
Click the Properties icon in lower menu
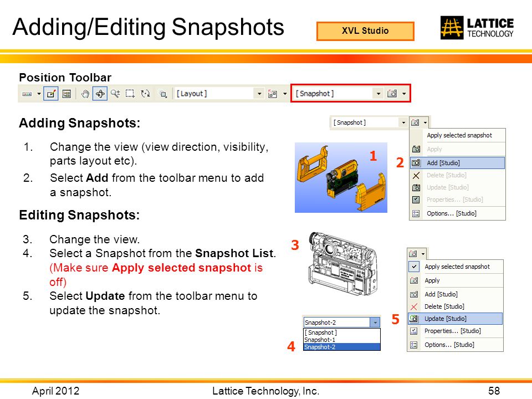(x=413, y=331)
